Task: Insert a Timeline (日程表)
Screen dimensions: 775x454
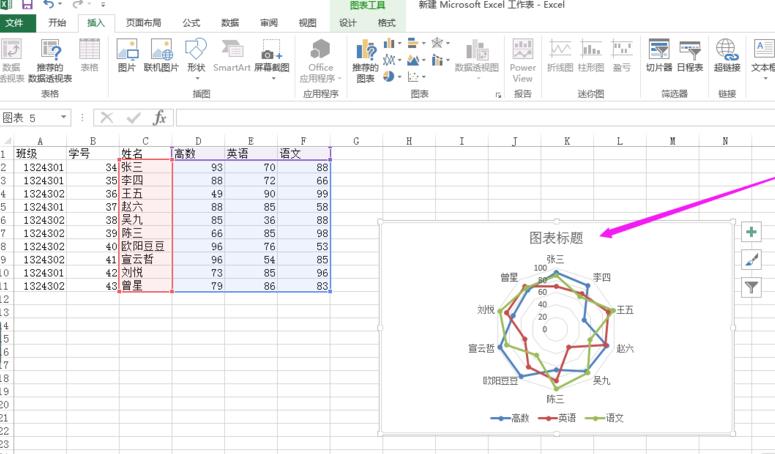Action: (x=690, y=55)
